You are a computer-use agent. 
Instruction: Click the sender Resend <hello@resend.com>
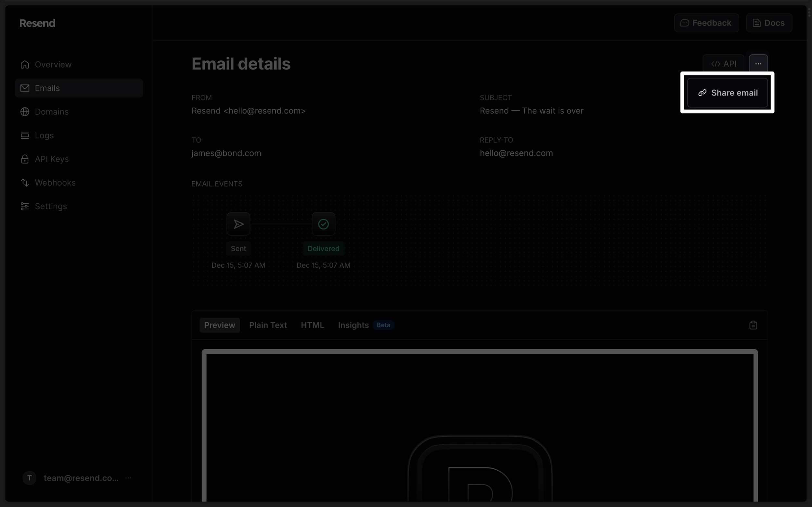pyautogui.click(x=249, y=111)
